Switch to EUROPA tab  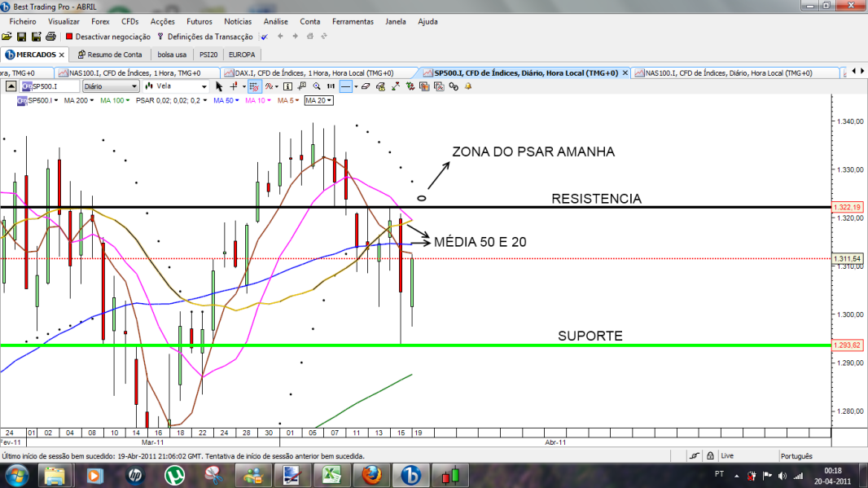242,55
